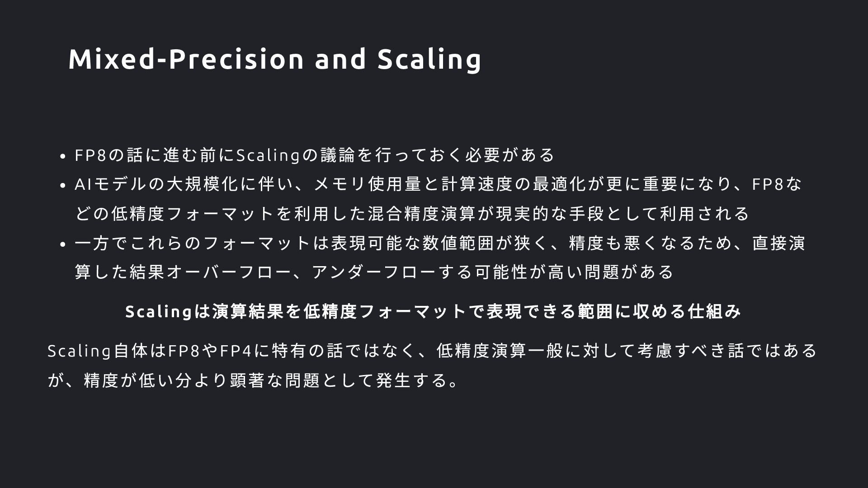Click "FP8" at start of first bullet

coord(90,155)
